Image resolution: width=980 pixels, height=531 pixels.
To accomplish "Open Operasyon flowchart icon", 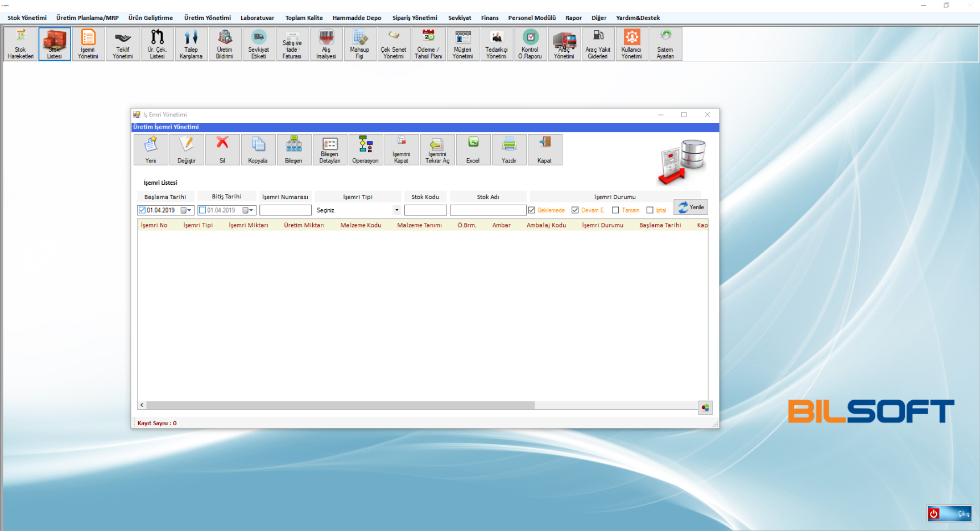I will click(366, 150).
